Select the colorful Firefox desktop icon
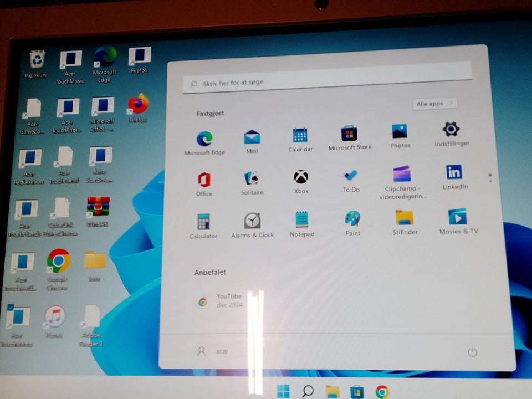 [x=138, y=108]
